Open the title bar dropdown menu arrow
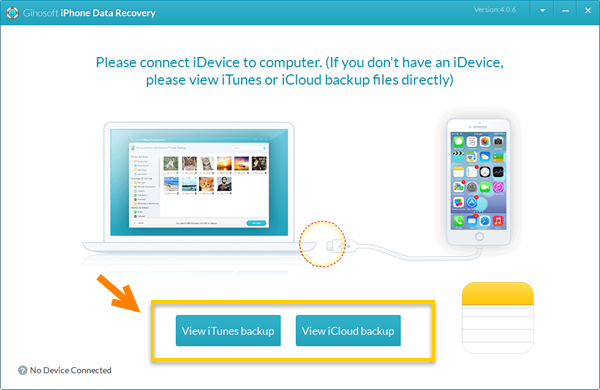This screenshot has width=600, height=390. point(543,11)
